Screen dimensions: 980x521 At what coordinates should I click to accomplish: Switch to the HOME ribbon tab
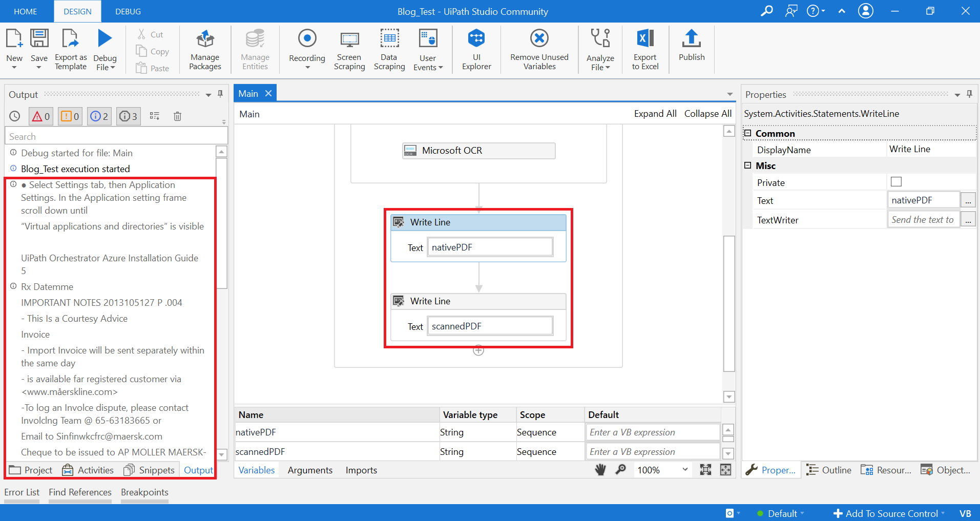click(x=26, y=11)
